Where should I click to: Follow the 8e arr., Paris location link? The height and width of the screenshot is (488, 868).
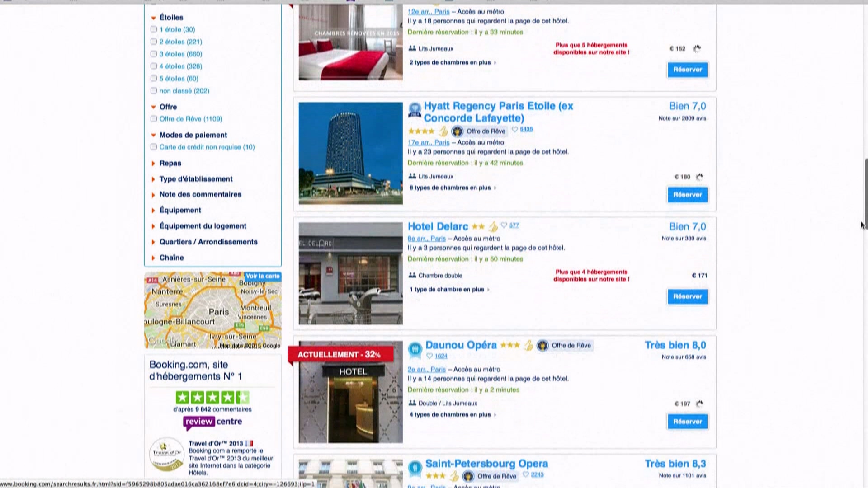[426, 239]
